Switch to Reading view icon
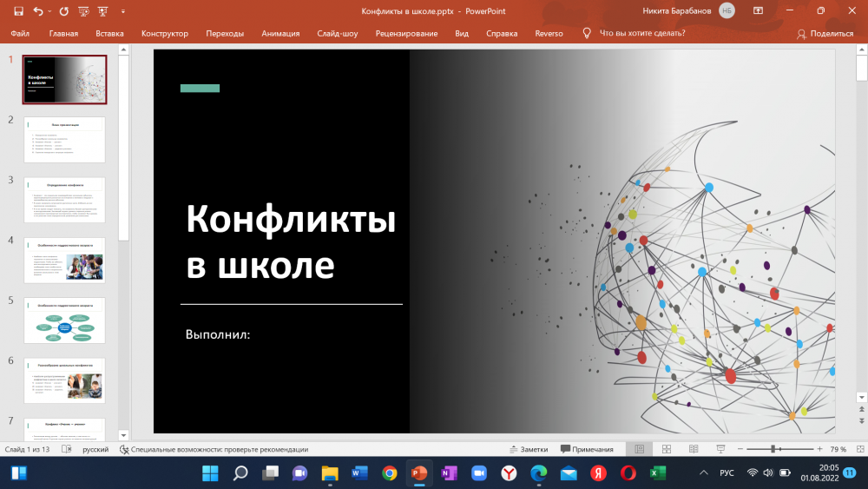This screenshot has width=868, height=489. (693, 449)
